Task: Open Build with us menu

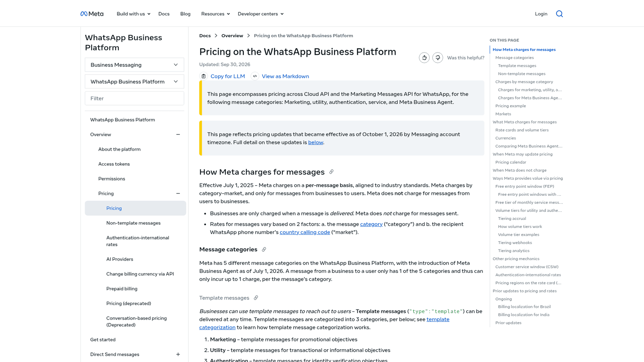Action: 133,14
